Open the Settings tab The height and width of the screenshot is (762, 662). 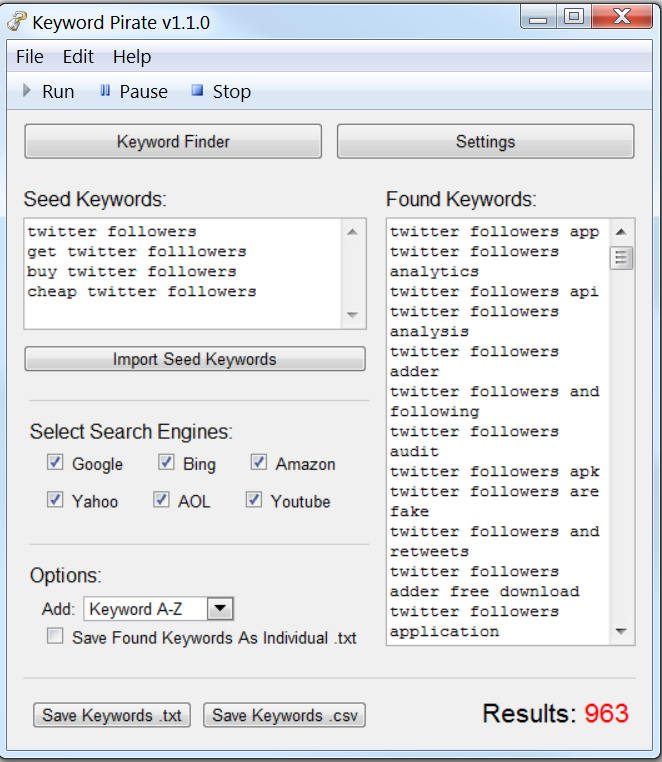point(486,141)
